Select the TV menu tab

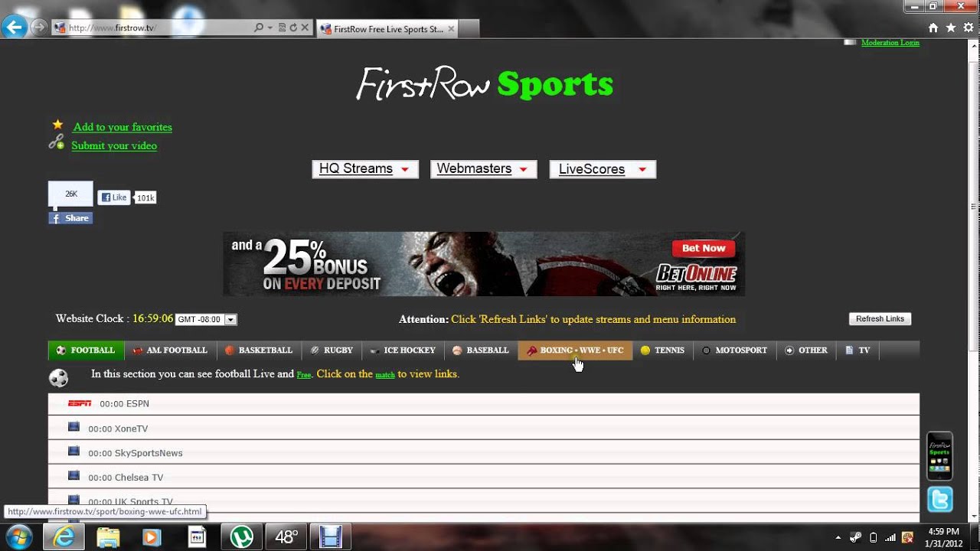click(x=858, y=350)
